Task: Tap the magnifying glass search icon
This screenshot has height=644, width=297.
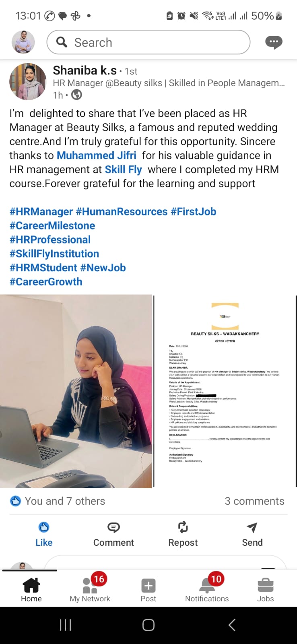Action: click(x=62, y=42)
